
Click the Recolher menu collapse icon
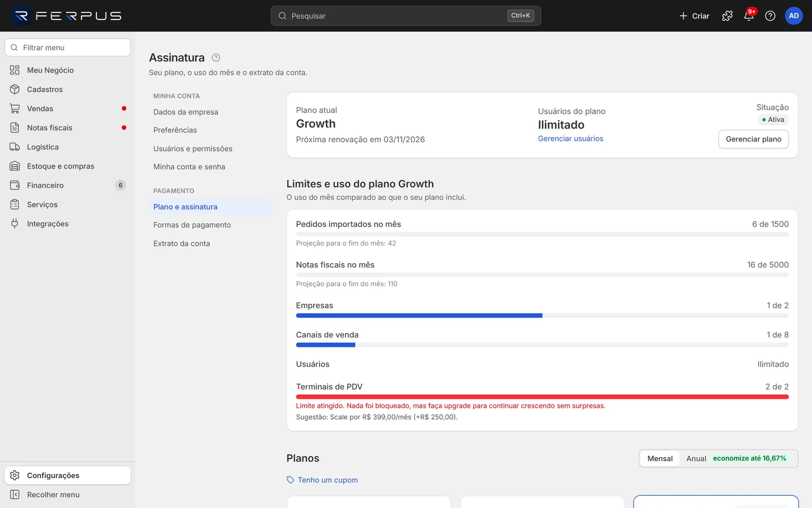[x=15, y=495]
